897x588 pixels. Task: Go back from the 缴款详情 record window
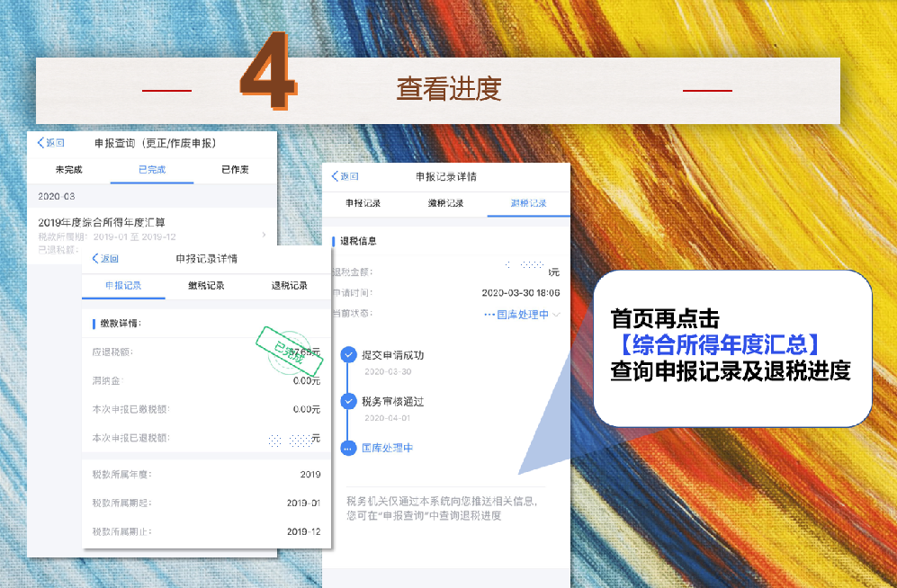(104, 258)
